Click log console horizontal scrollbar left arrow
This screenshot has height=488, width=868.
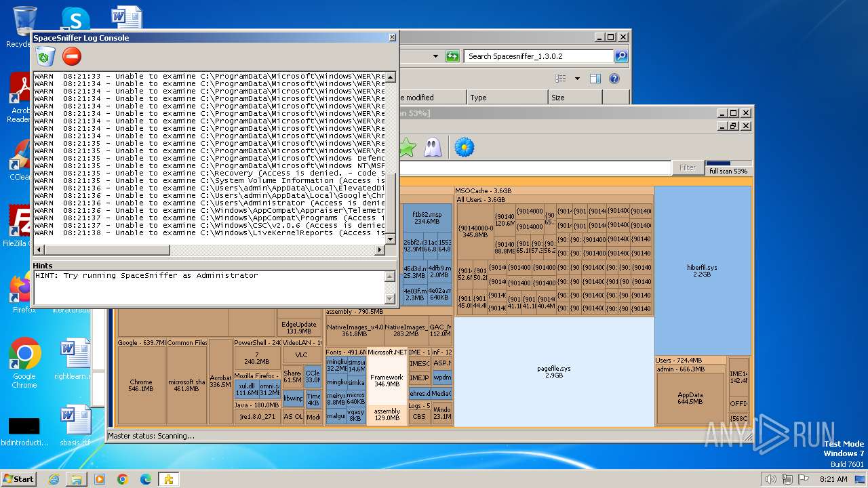click(x=39, y=250)
